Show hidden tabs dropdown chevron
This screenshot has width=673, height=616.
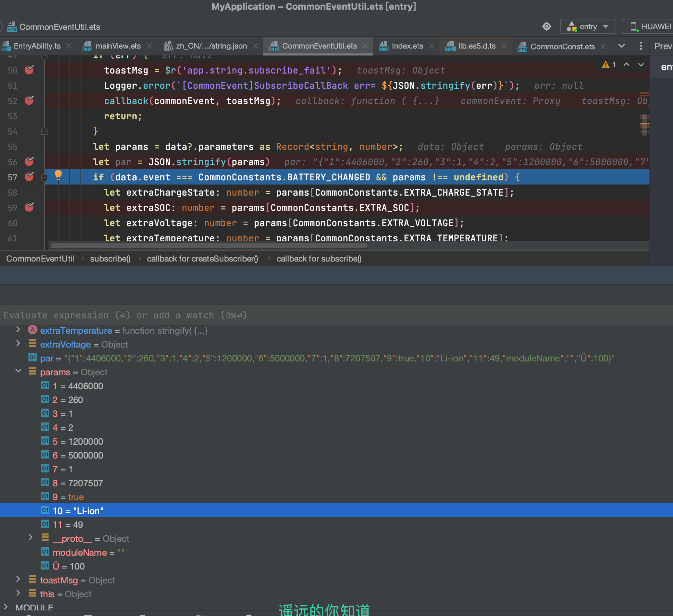pos(622,46)
